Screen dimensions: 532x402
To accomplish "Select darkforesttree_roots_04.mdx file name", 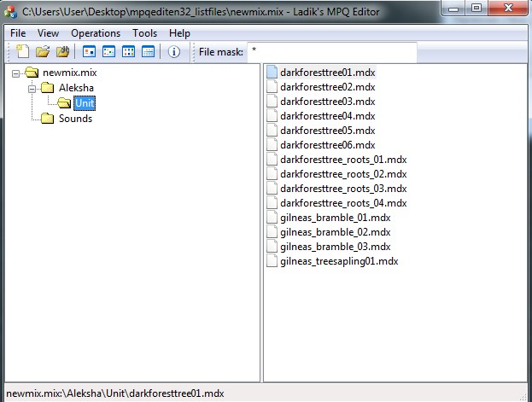I will tap(343, 203).
